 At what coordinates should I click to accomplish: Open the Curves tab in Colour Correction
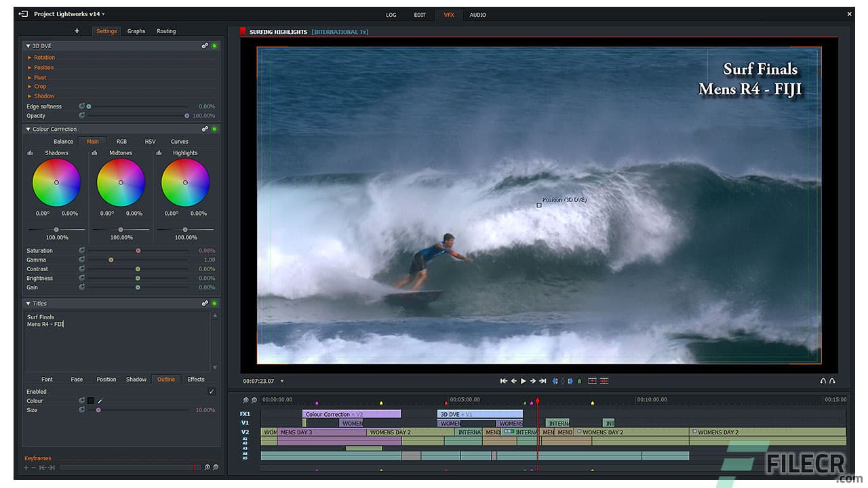(x=179, y=141)
